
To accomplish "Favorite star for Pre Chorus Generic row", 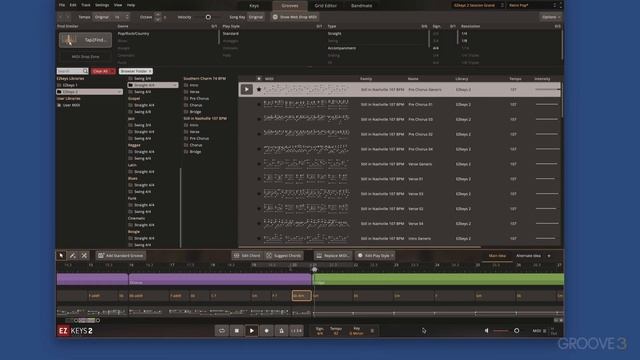I will [259, 89].
